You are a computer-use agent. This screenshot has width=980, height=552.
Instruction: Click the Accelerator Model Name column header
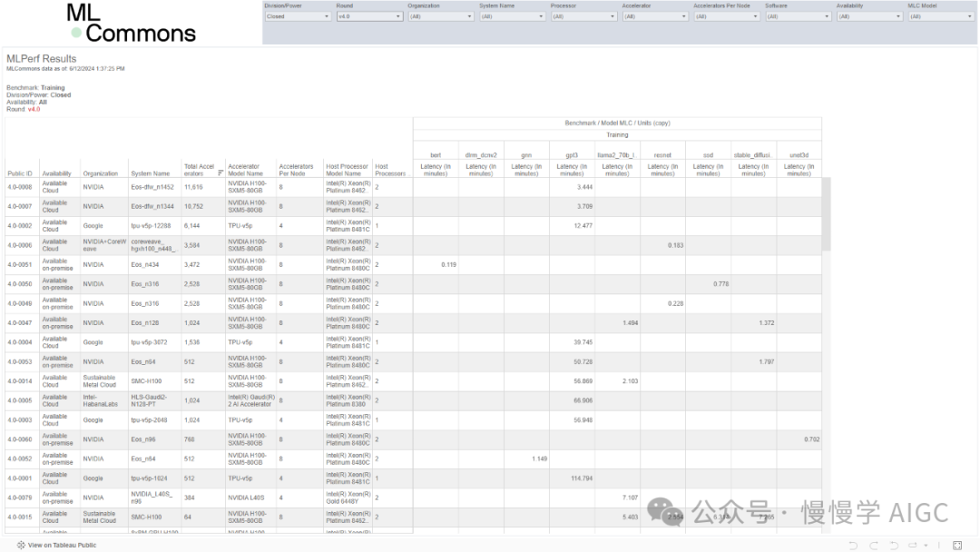point(246,170)
